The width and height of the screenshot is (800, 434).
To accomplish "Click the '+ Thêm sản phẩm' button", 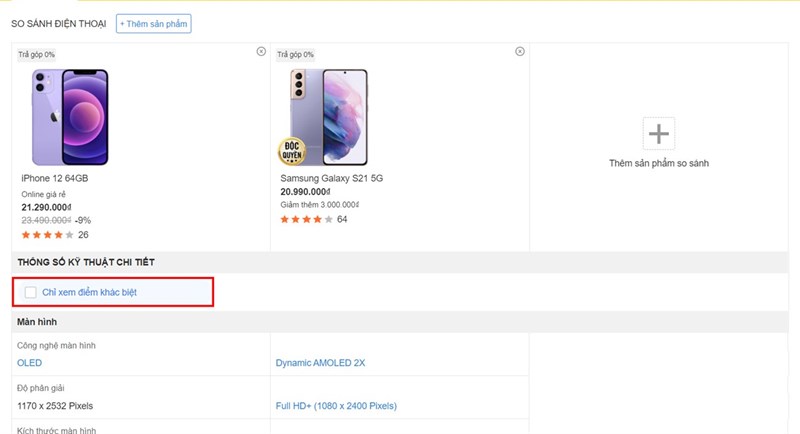I will 153,23.
